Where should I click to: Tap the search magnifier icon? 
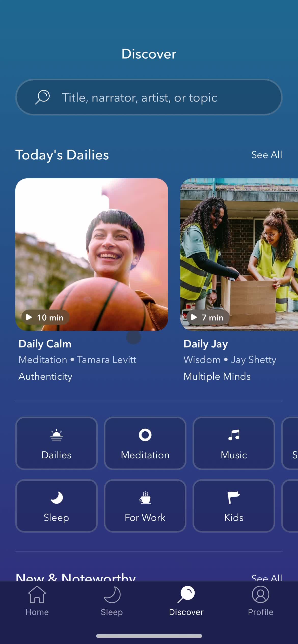[42, 97]
